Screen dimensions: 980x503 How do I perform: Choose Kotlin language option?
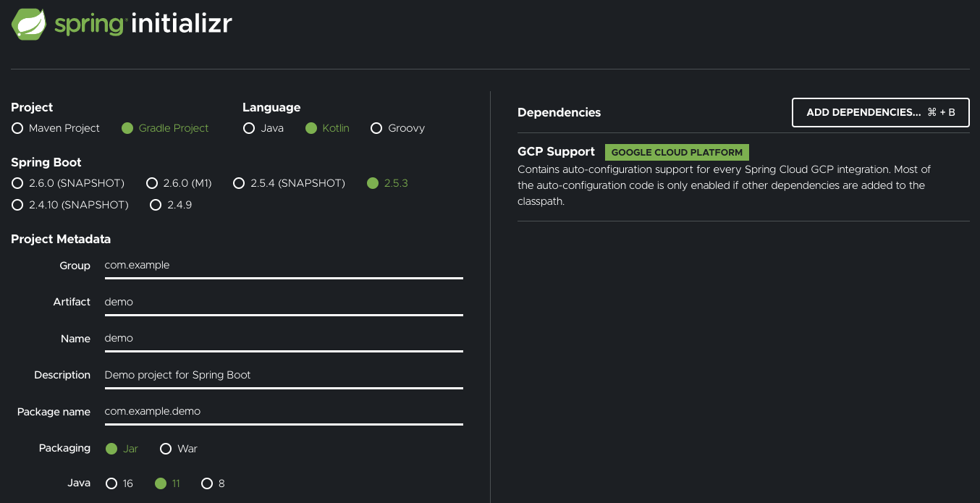point(327,128)
